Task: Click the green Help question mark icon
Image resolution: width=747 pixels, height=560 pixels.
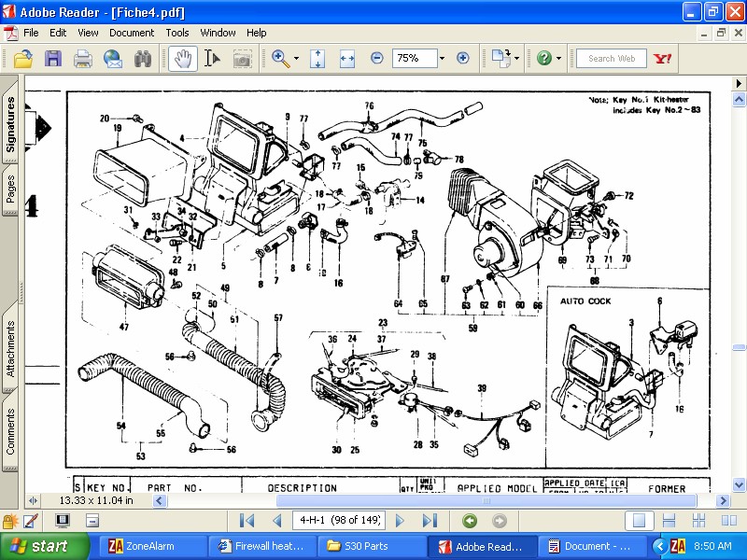Action: (544, 58)
